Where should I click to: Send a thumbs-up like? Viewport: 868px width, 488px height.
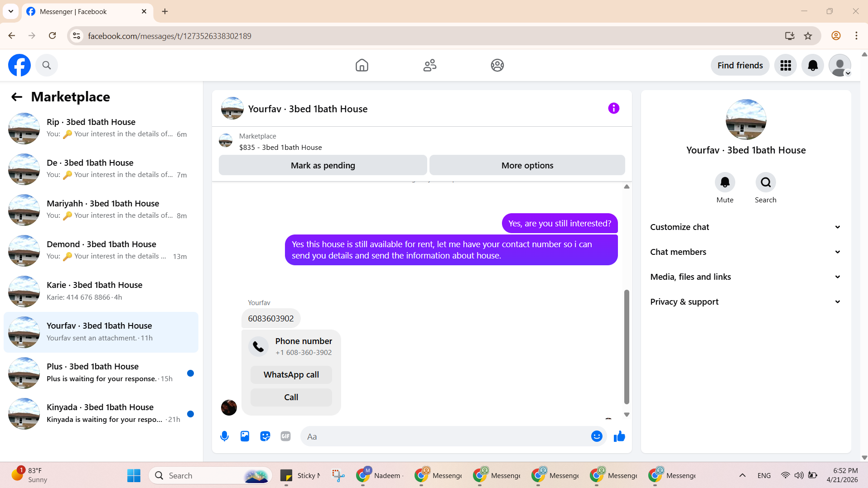619,436
